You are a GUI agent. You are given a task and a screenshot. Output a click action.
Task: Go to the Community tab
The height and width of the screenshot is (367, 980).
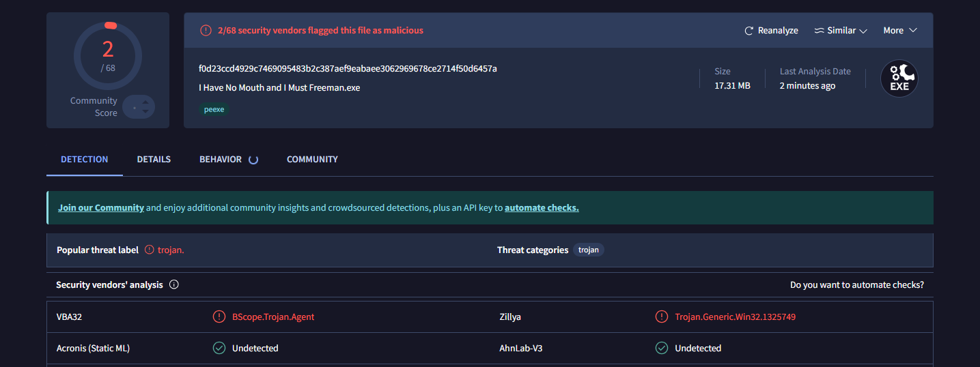[312, 159]
